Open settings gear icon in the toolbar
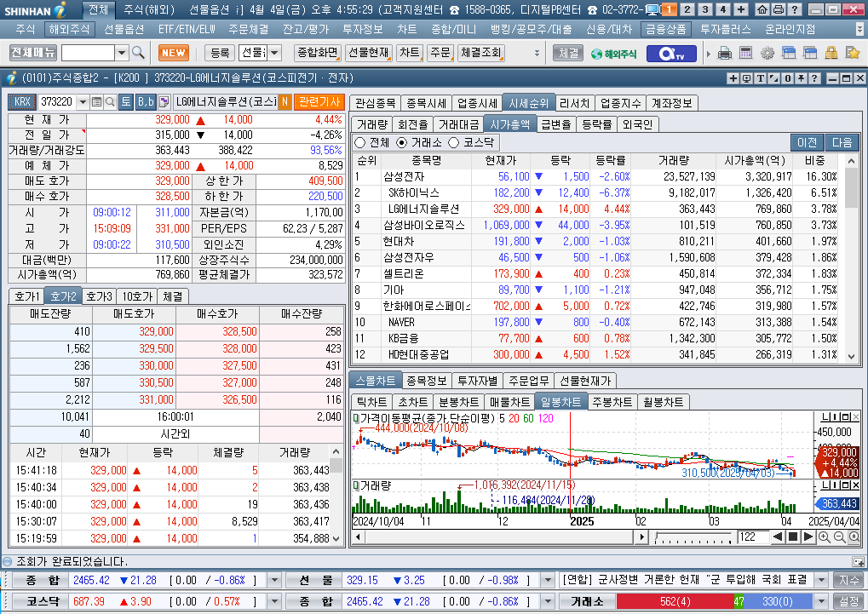Viewport: 868px width, 614px height. [x=767, y=53]
